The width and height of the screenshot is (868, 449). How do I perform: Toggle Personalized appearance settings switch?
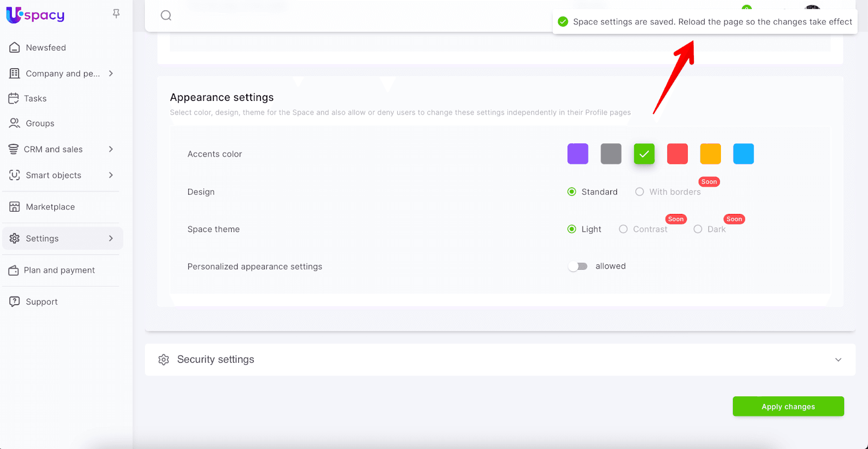[x=578, y=267]
